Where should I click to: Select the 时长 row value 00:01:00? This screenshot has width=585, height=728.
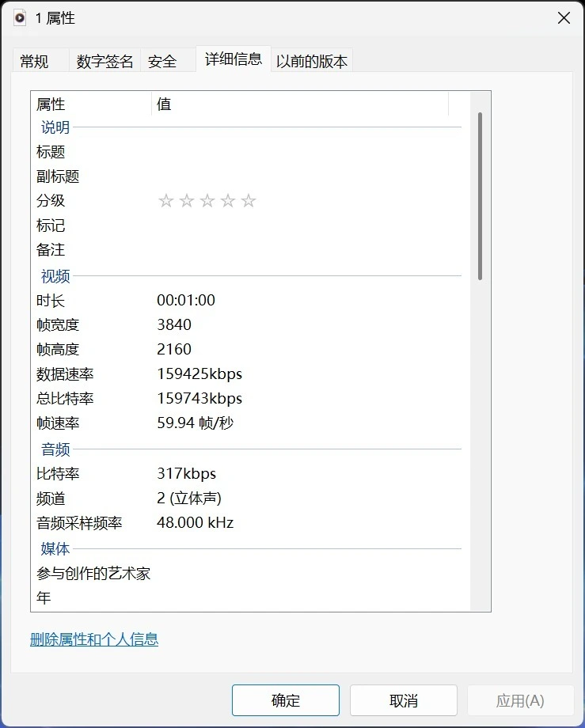[x=187, y=301]
